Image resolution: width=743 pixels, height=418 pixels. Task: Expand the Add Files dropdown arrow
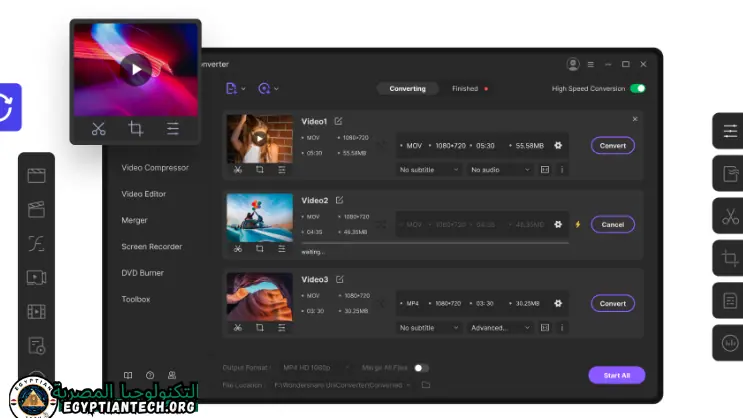[243, 89]
